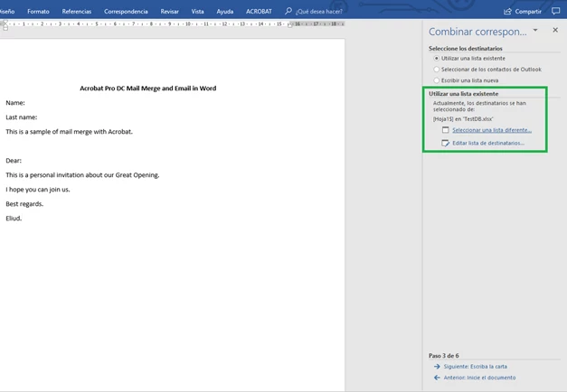
Task: Click the sentence I hope you can join us.
Action: [x=38, y=190]
